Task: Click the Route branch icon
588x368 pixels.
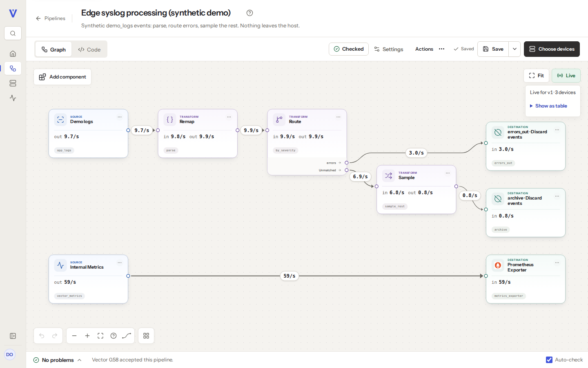Action: (279, 120)
